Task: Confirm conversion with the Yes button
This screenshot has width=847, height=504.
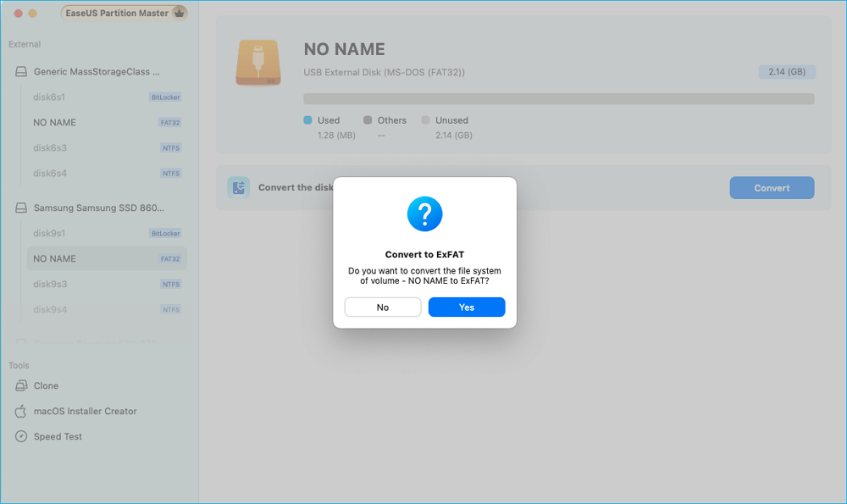Action: coord(466,307)
